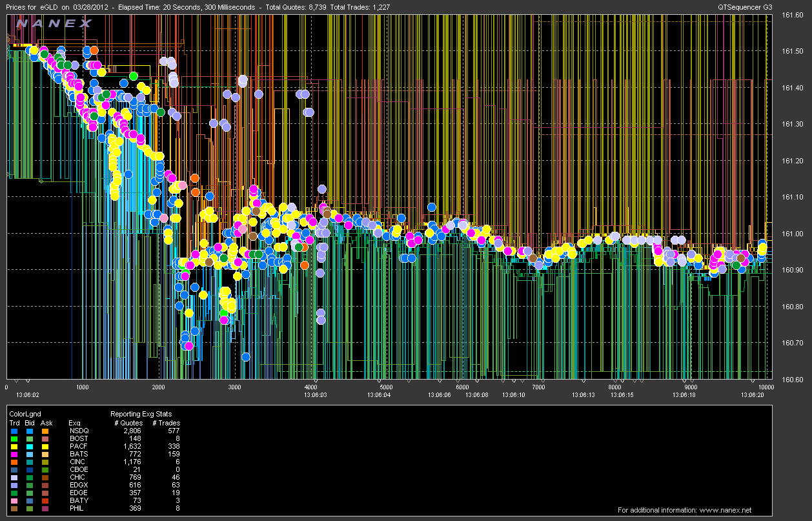Viewport: 812px width, 521px height.
Task: Click the 5000 sequence axis tick label
Action: pos(386,387)
